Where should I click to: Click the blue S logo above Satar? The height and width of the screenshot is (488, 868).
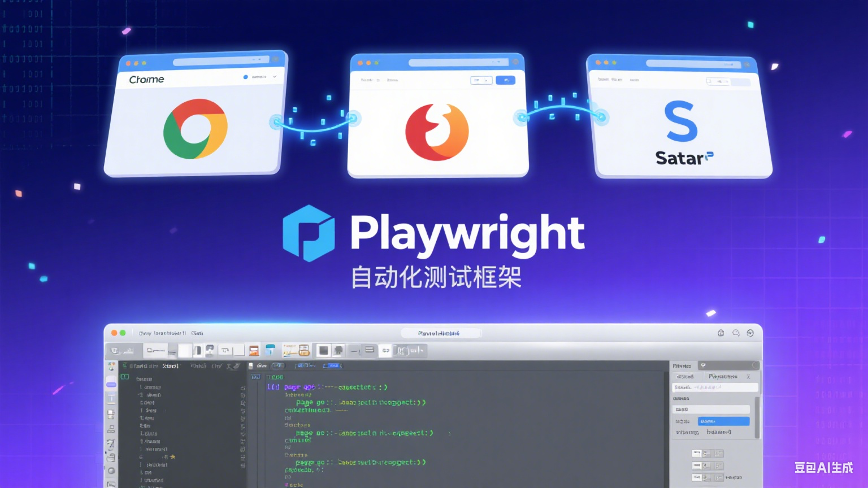coord(681,121)
